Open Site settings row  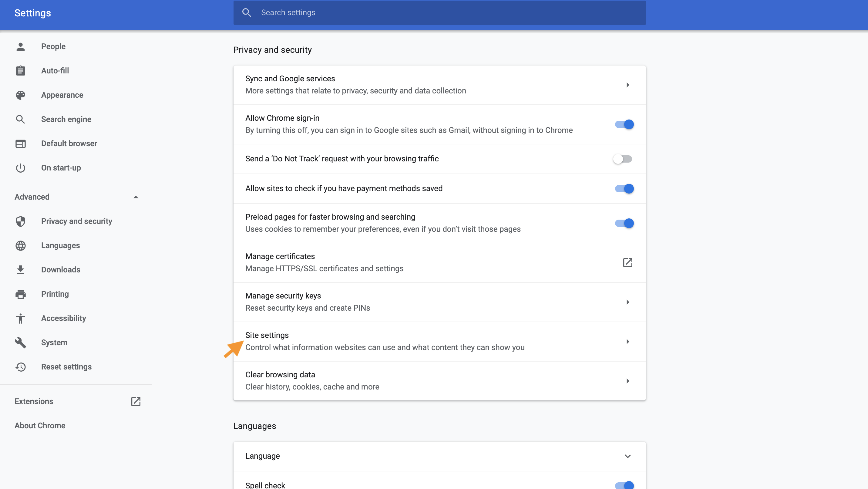pos(439,341)
